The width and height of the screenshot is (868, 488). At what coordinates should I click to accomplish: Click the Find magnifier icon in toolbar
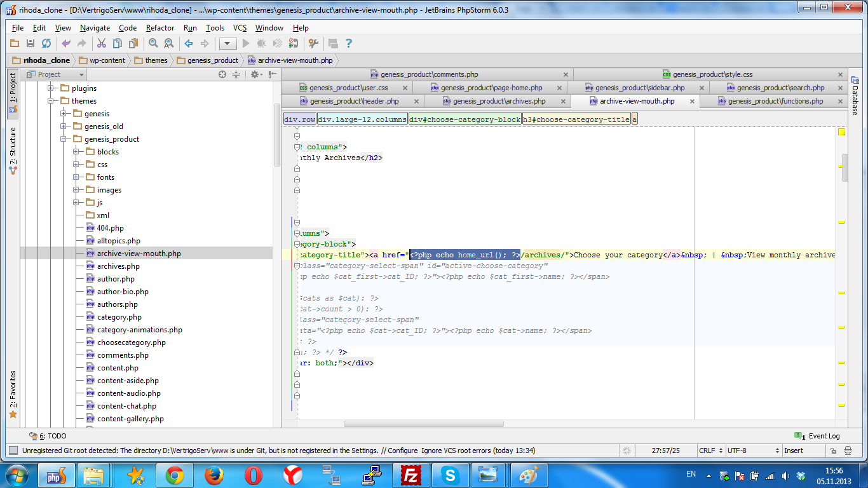point(153,43)
